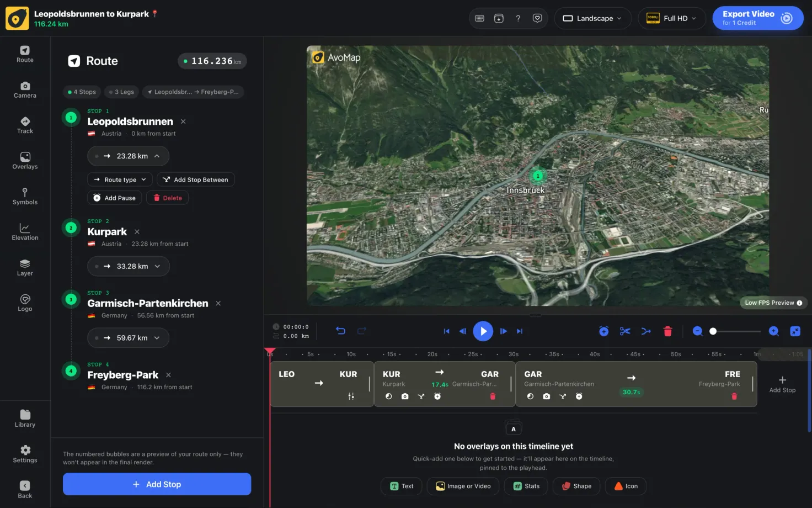The image size is (812, 508).
Task: Delete the first leg with Delete button
Action: (x=168, y=198)
